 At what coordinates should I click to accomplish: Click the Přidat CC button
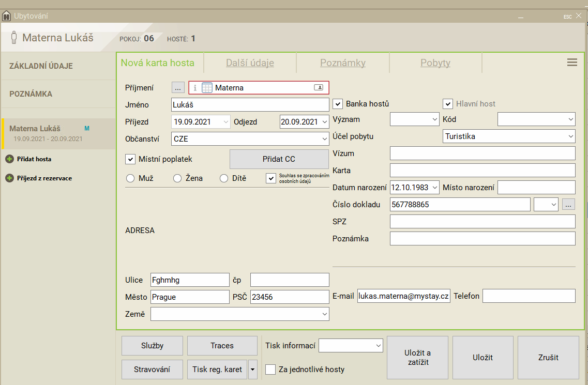279,159
